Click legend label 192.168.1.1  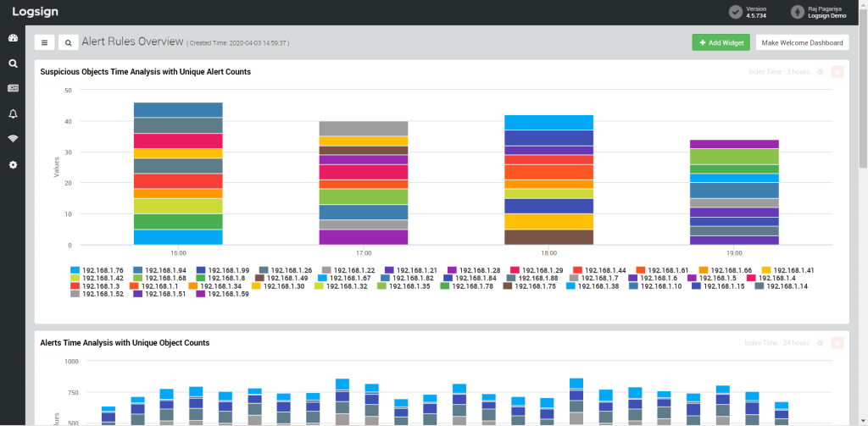(159, 286)
